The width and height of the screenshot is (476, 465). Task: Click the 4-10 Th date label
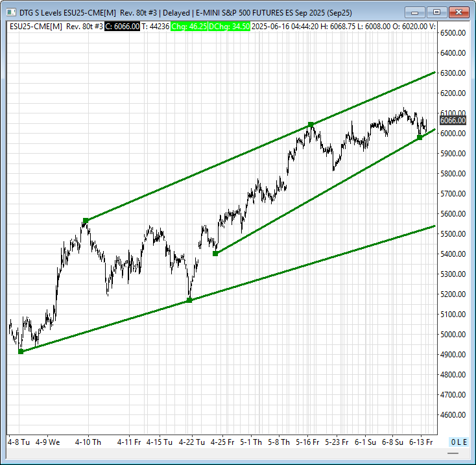(88, 442)
